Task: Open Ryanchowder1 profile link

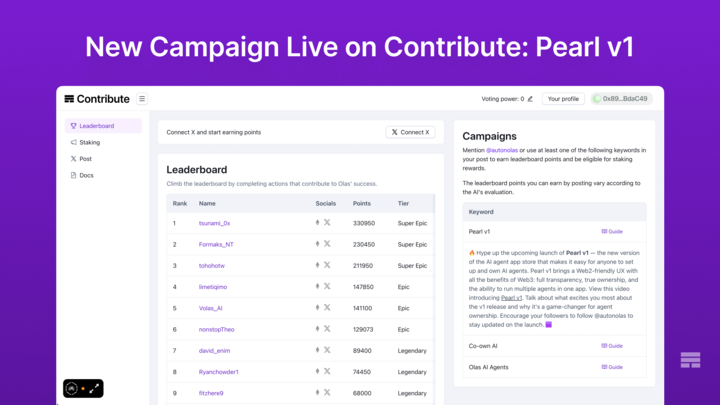Action: pyautogui.click(x=218, y=372)
